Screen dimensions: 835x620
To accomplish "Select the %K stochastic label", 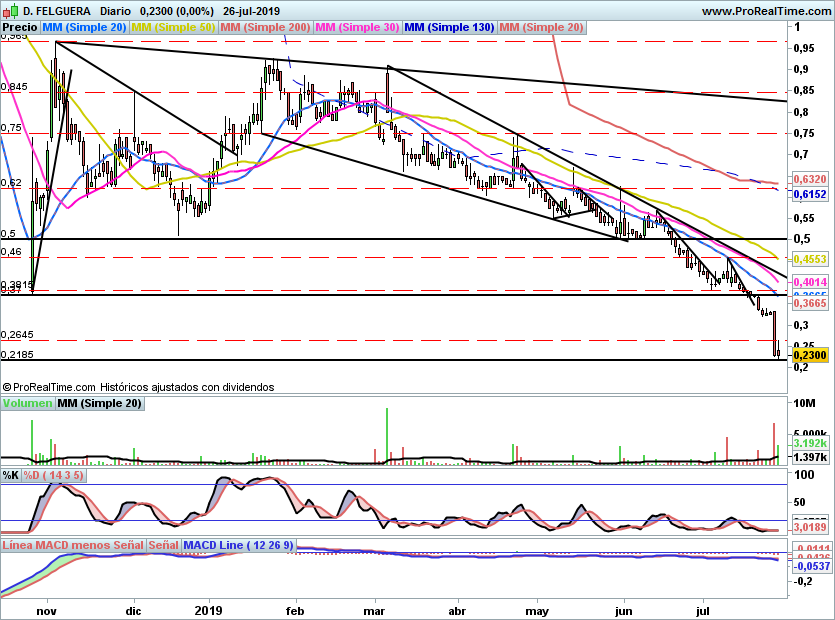I will [11, 475].
